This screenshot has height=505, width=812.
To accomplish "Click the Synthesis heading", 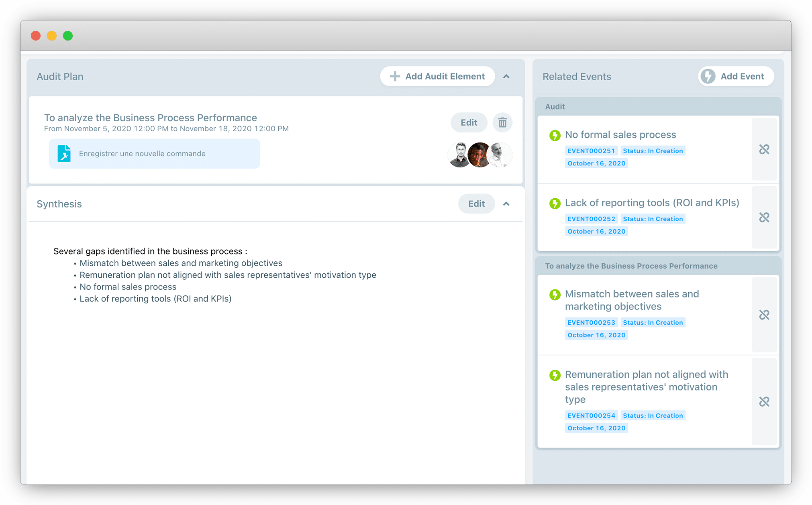I will 59,204.
